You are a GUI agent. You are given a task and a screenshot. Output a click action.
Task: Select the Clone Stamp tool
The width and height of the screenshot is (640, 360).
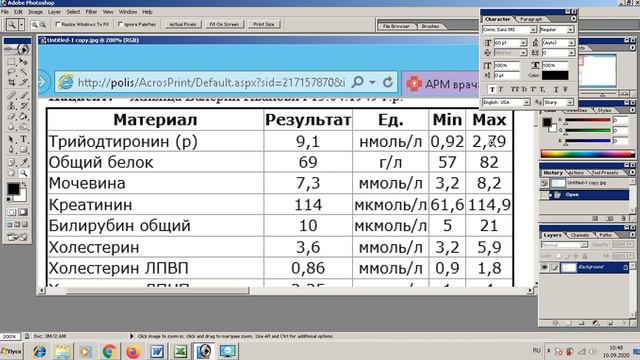[11, 106]
